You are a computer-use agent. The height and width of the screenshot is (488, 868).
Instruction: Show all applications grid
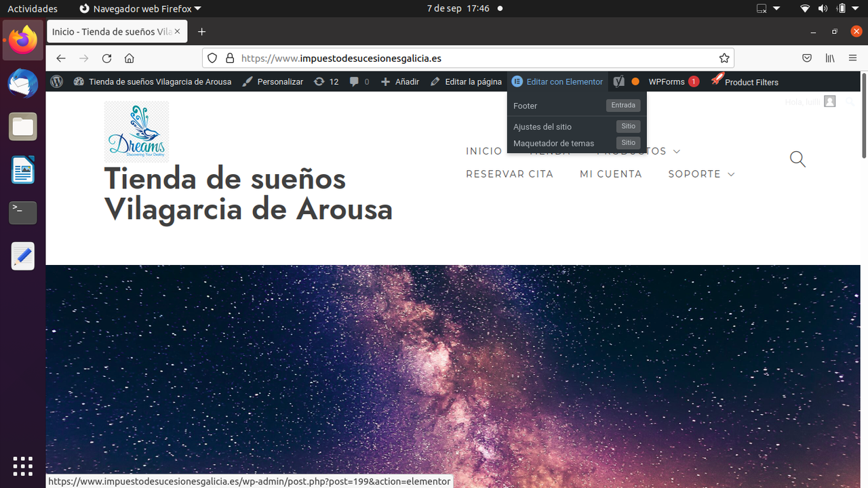23,466
